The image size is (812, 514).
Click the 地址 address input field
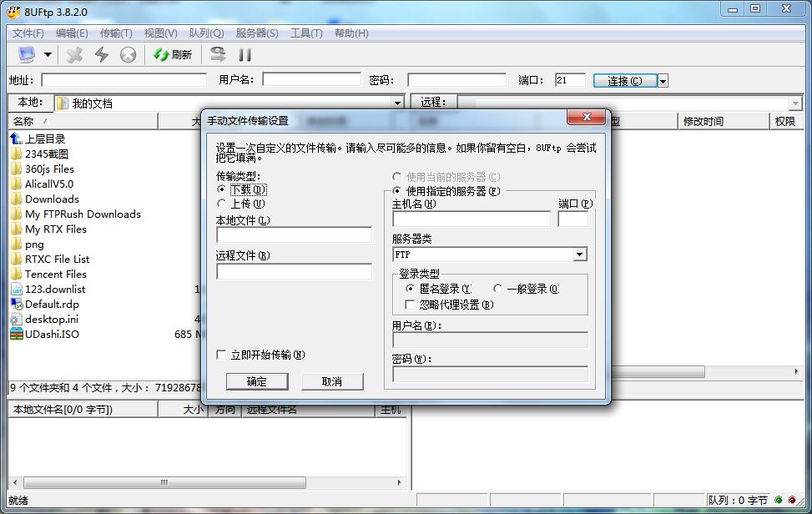pos(124,80)
